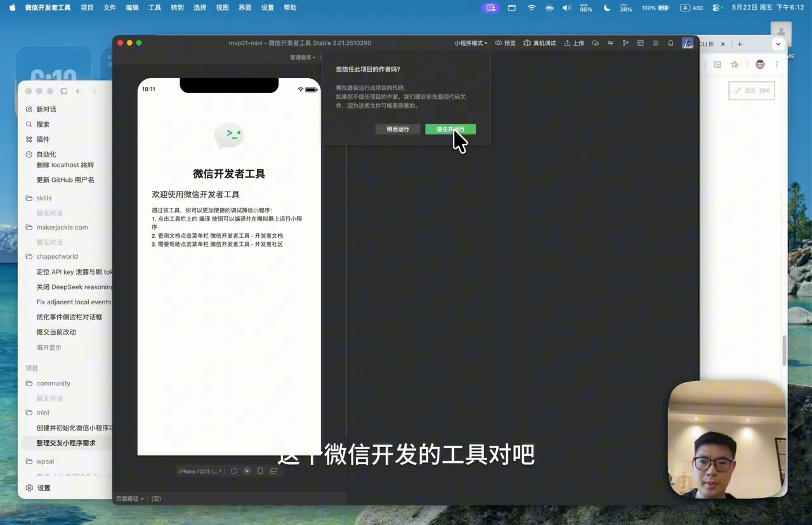Click the back arrow in chat app header
812x525 pixels.
[x=79, y=91]
